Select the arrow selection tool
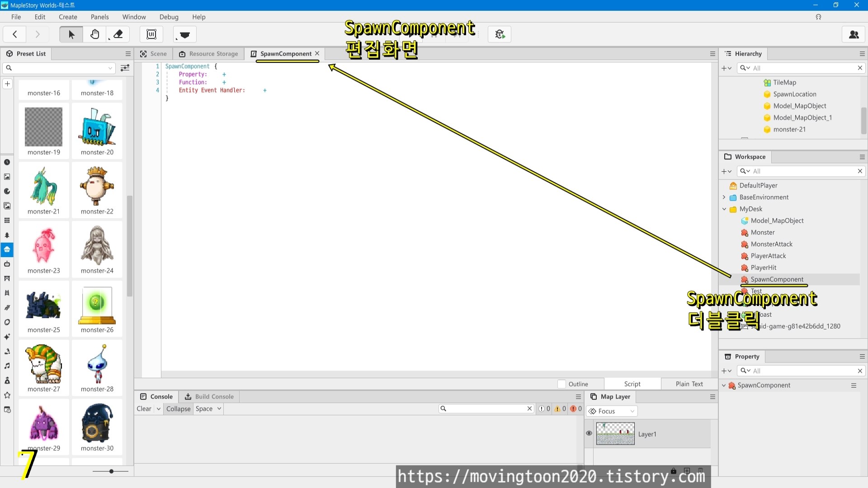The width and height of the screenshot is (868, 488). 71,34
